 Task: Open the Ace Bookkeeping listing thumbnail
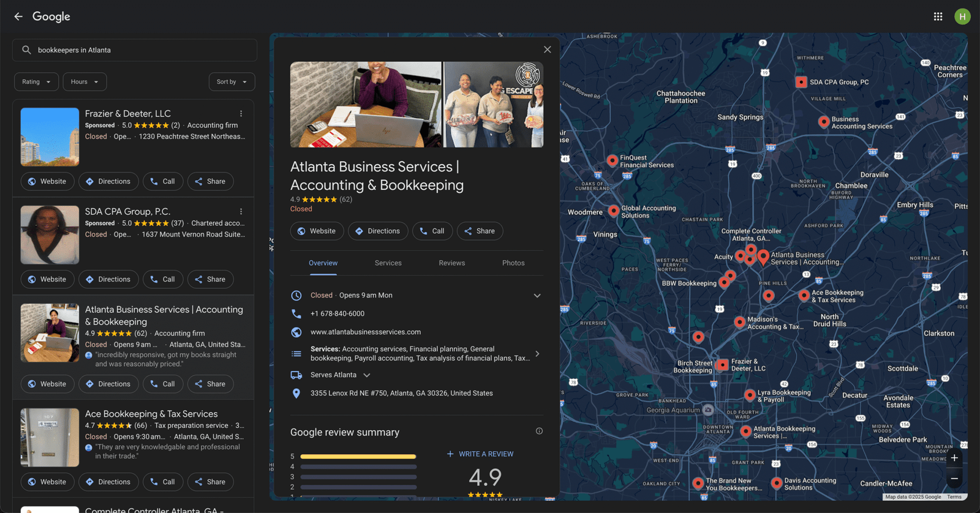(x=50, y=438)
